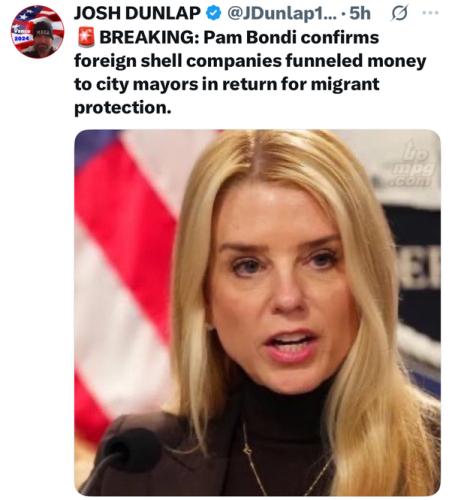Open Josh Dunlap's profile avatar

point(37,32)
